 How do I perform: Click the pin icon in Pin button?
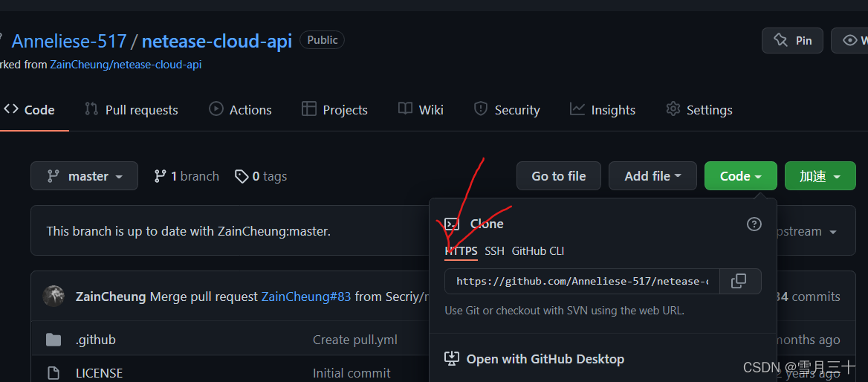pos(780,40)
